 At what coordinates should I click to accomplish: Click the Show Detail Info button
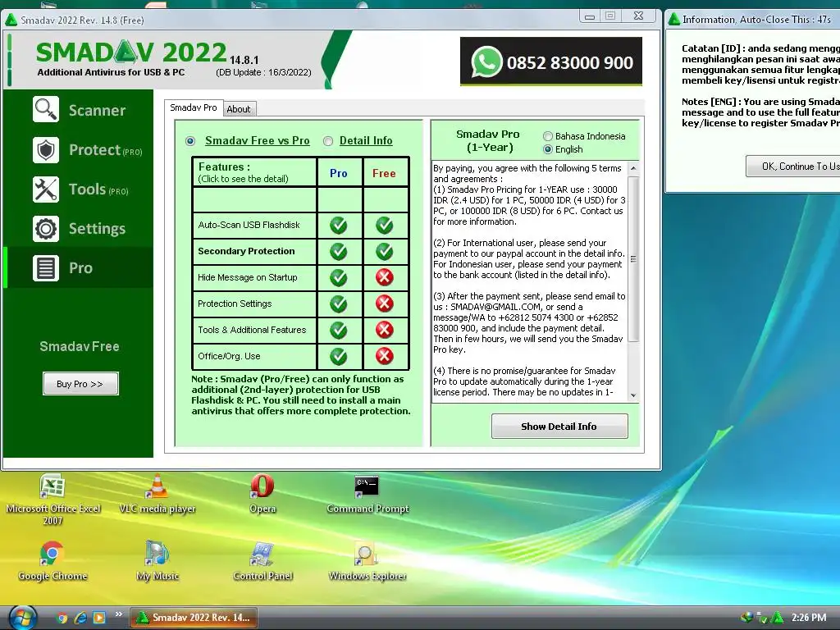pyautogui.click(x=559, y=427)
